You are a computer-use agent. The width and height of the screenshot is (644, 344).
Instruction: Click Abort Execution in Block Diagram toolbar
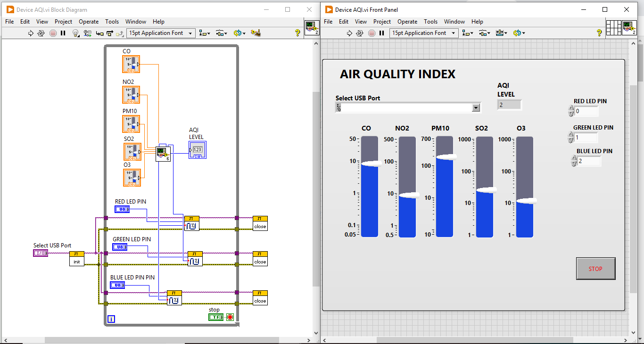[53, 33]
